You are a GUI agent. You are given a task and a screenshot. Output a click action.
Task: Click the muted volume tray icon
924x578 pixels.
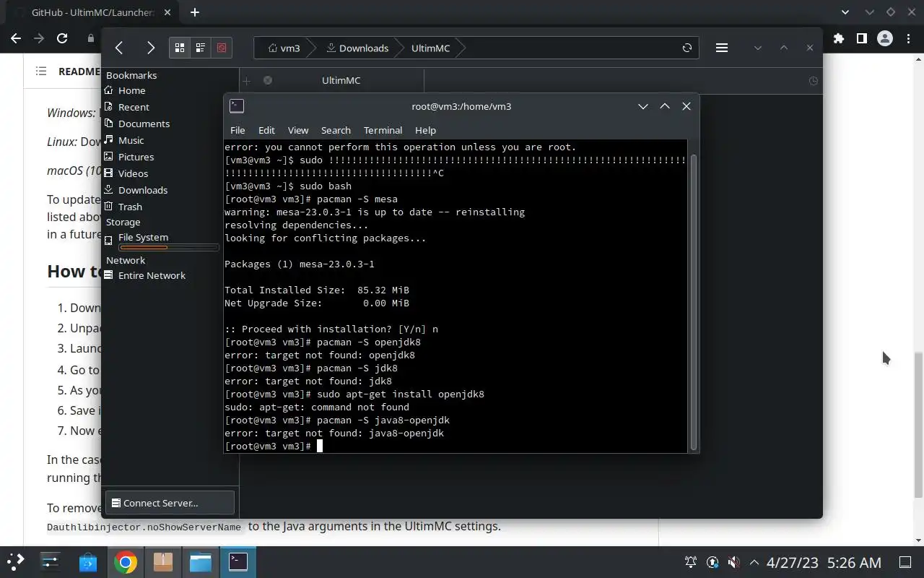[x=733, y=562]
